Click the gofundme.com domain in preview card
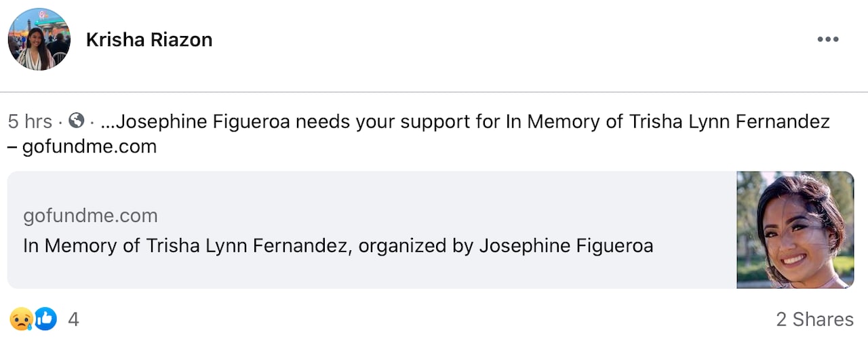This screenshot has width=868, height=341. pos(90,216)
